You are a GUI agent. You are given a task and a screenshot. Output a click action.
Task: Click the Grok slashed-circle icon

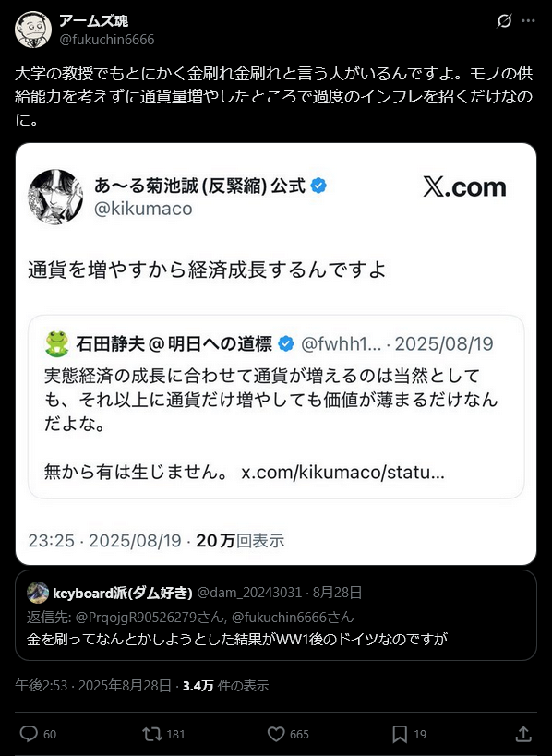point(504,20)
